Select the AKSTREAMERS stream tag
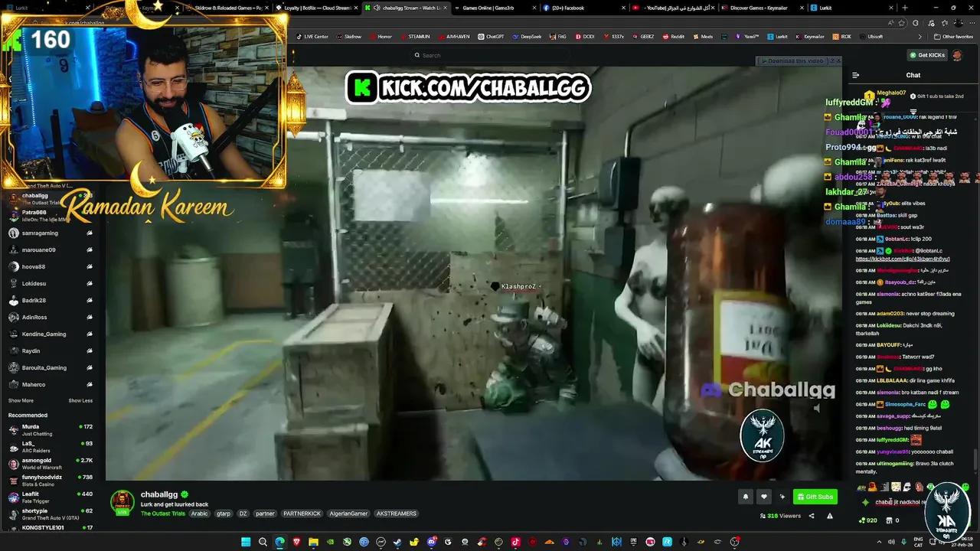Viewport: 980px width, 551px height. (397, 514)
